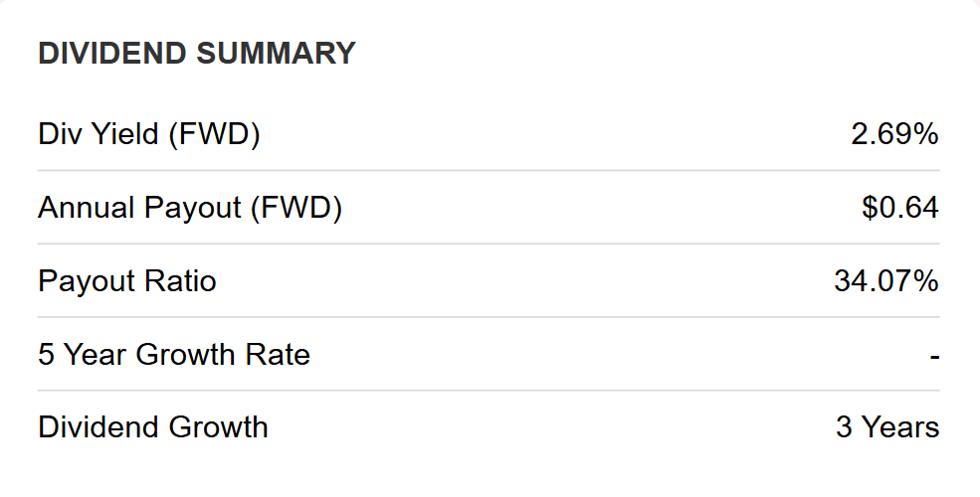
Task: Click the 3 Years dividend growth value
Action: (887, 427)
